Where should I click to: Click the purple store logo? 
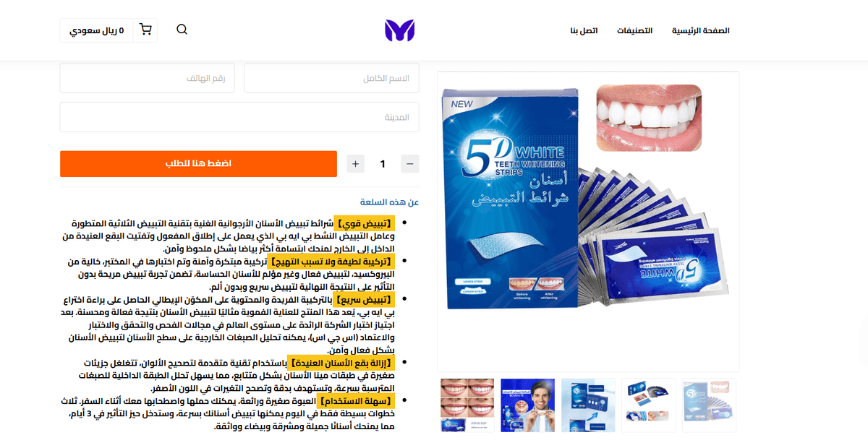tap(399, 30)
